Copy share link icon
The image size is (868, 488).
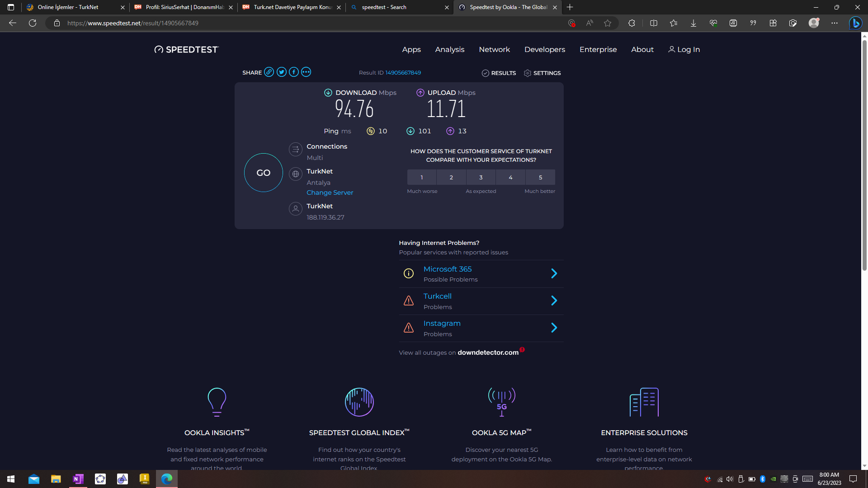pyautogui.click(x=269, y=72)
